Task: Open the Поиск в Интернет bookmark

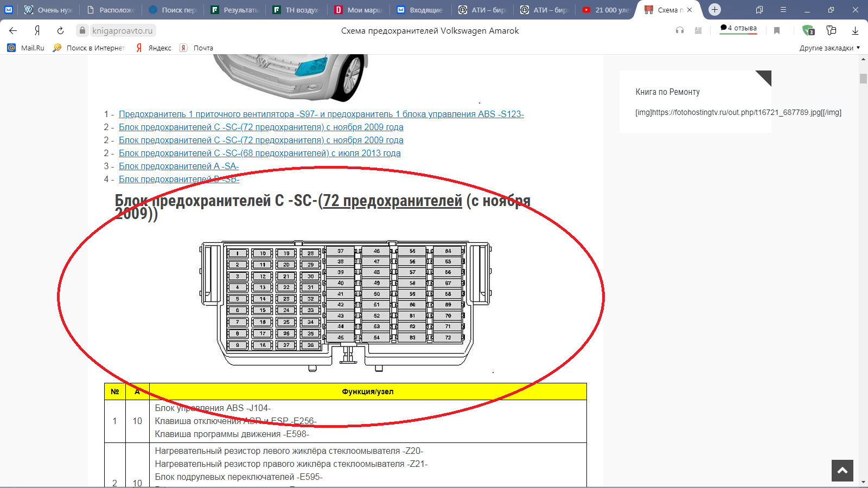Action: [x=89, y=48]
